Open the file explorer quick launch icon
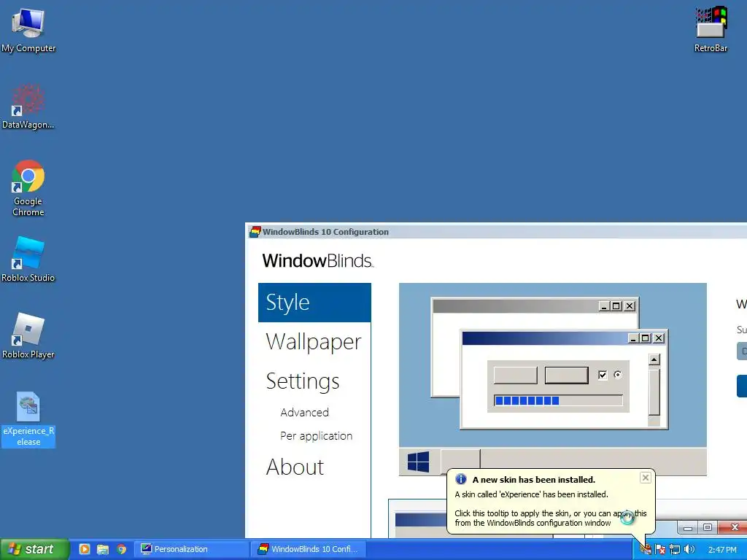 click(x=103, y=549)
